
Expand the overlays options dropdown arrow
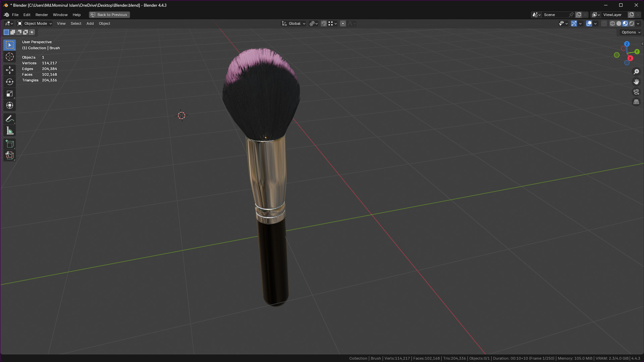point(595,23)
